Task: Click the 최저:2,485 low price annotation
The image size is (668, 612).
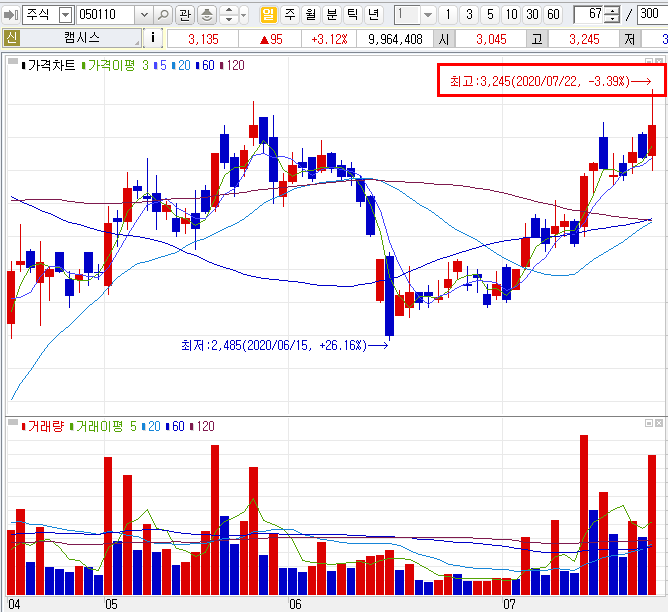Action: (285, 345)
